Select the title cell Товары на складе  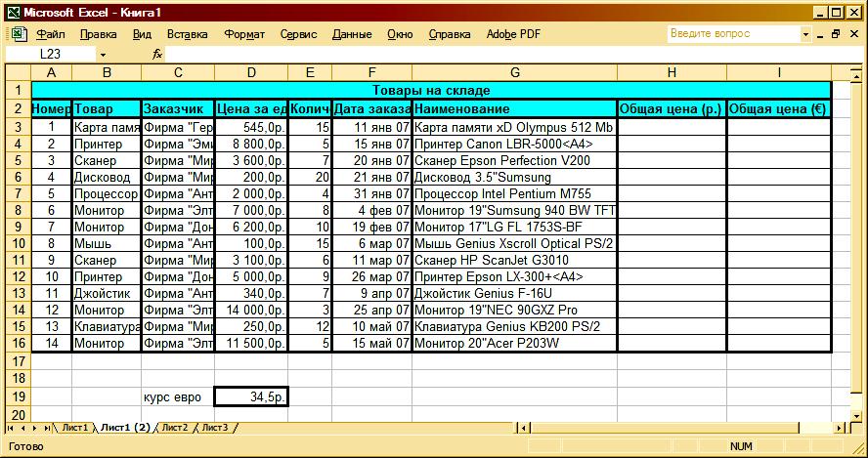(431, 90)
